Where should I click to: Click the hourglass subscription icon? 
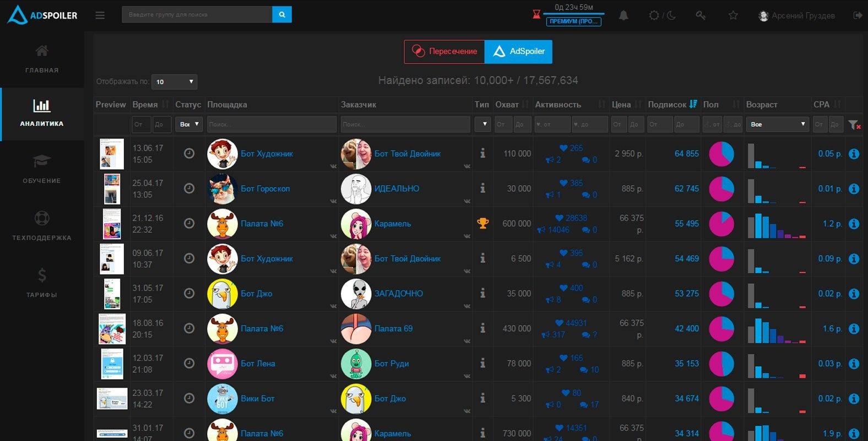536,14
